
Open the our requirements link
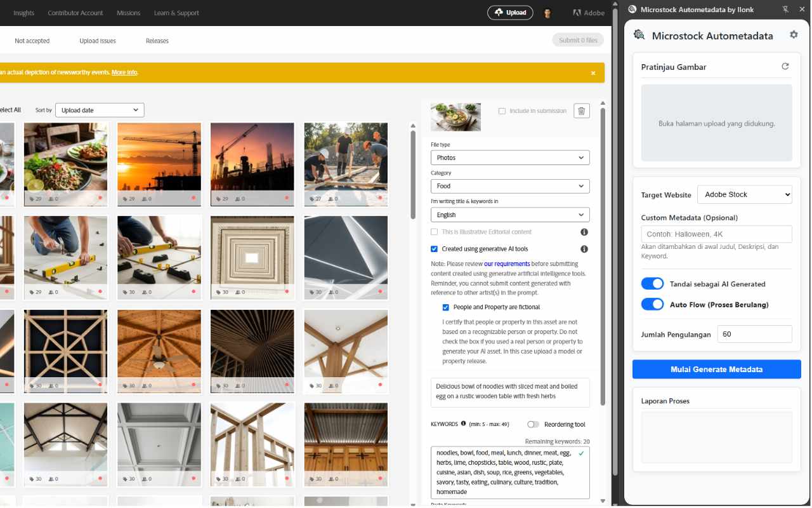tap(507, 264)
